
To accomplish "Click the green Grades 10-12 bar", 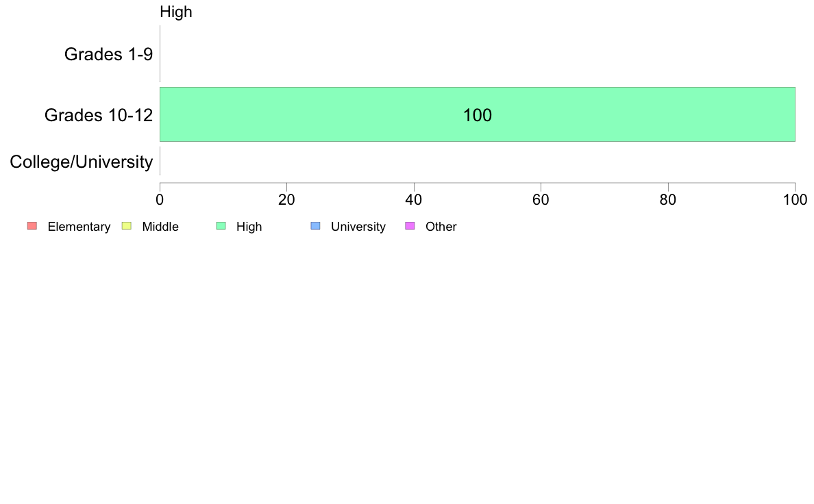I will click(478, 114).
